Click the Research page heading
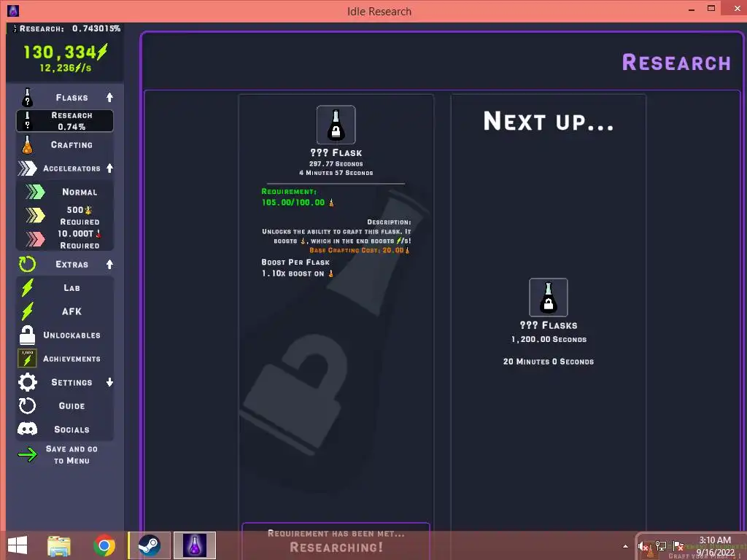747x560 pixels. (x=676, y=63)
